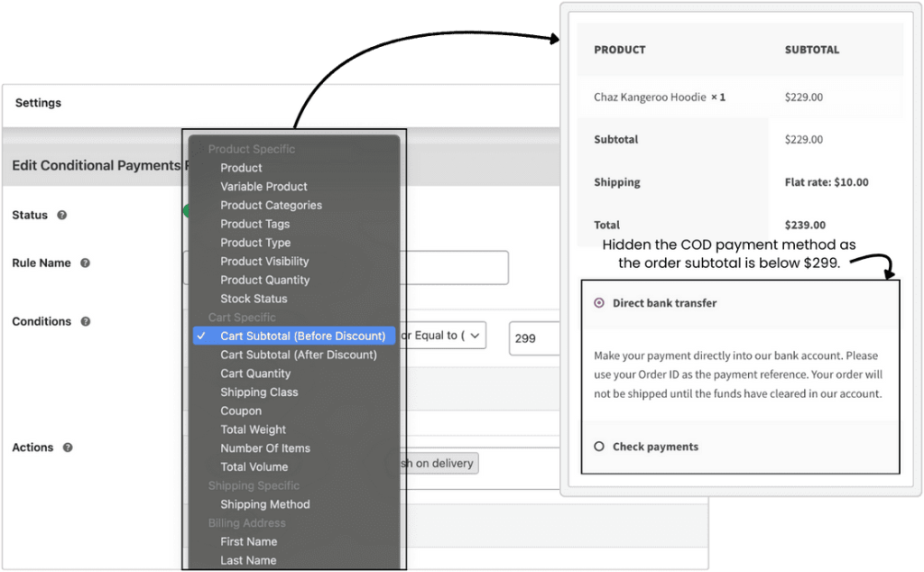Choose the Coupon condition option

(241, 411)
